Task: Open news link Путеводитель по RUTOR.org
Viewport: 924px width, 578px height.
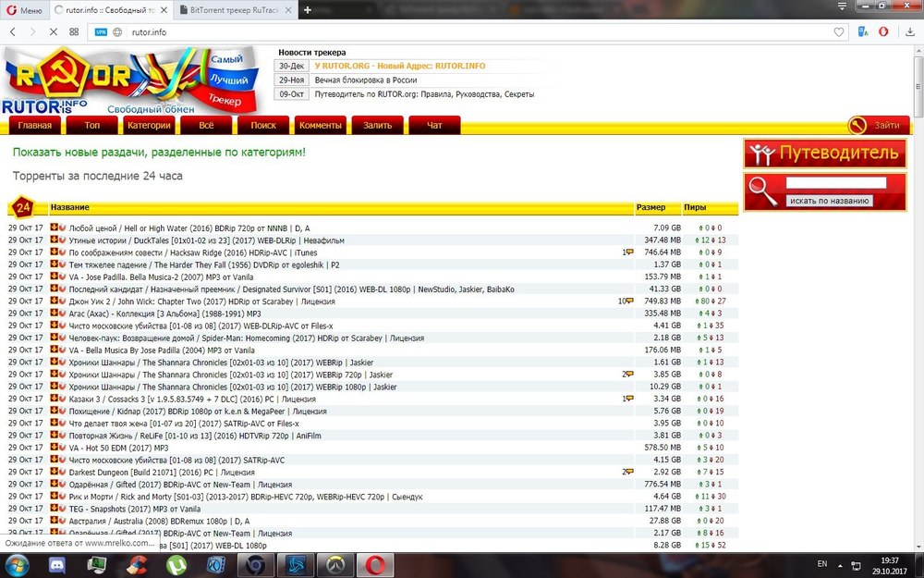Action: pos(424,93)
